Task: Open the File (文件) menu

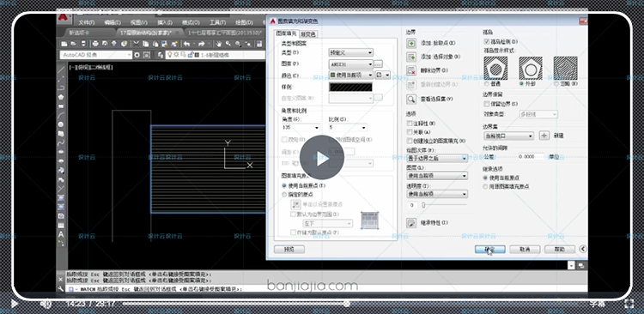Action: [x=86, y=22]
